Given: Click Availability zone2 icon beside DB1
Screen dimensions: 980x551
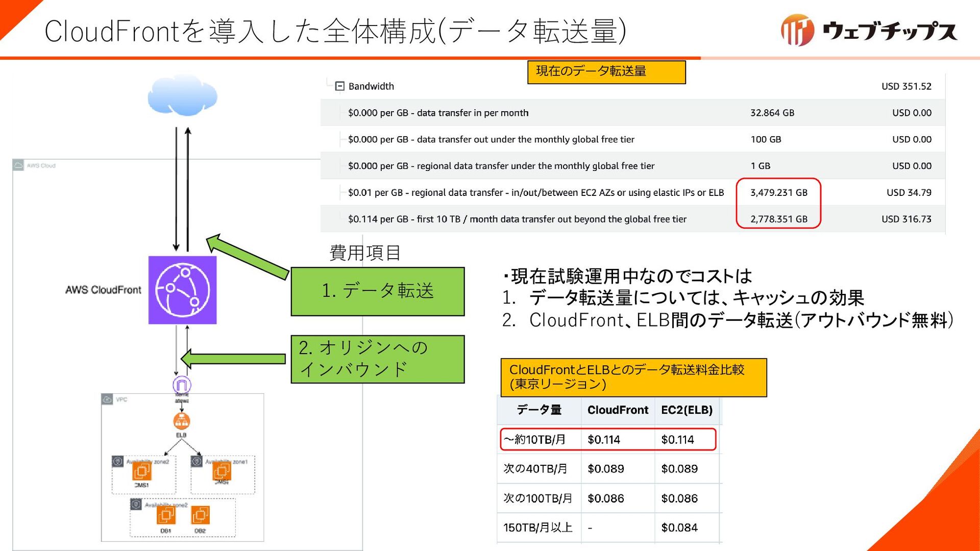Looking at the screenshot, I should (x=136, y=505).
